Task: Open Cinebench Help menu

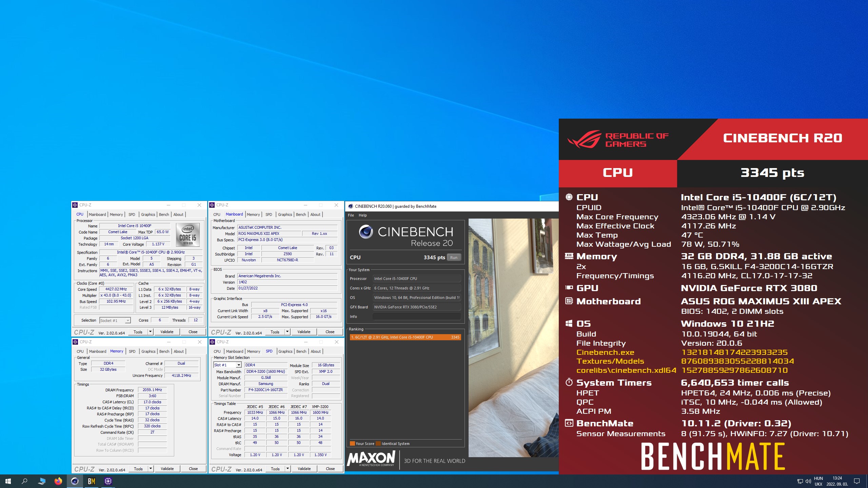Action: click(363, 215)
